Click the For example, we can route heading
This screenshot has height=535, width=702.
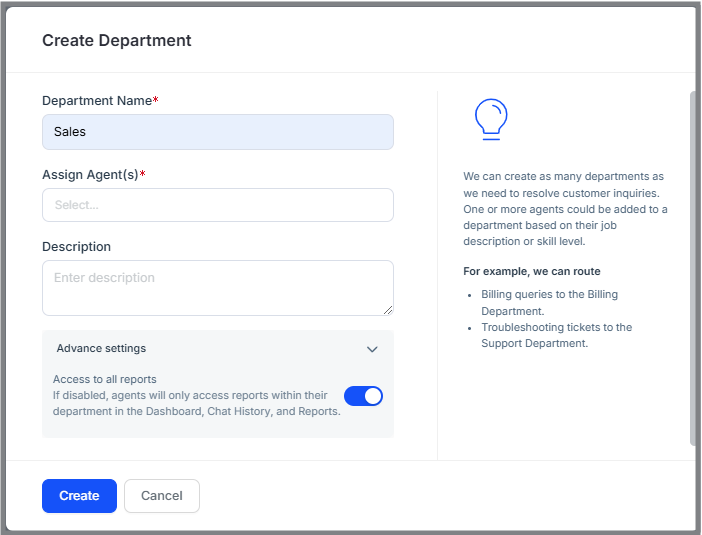[x=531, y=271]
